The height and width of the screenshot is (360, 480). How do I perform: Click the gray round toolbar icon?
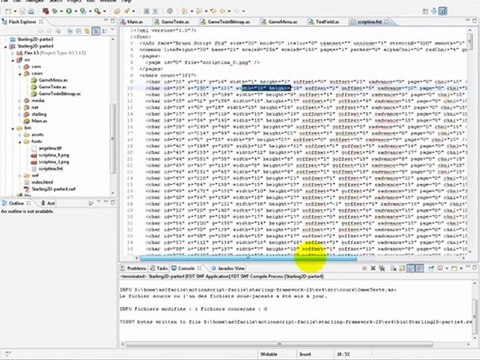pyautogui.click(x=170, y=11)
